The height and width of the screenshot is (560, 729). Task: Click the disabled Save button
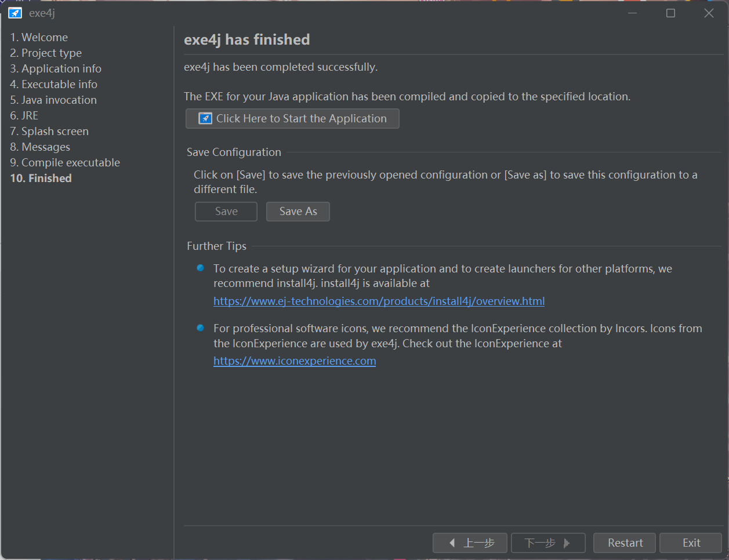(x=226, y=212)
